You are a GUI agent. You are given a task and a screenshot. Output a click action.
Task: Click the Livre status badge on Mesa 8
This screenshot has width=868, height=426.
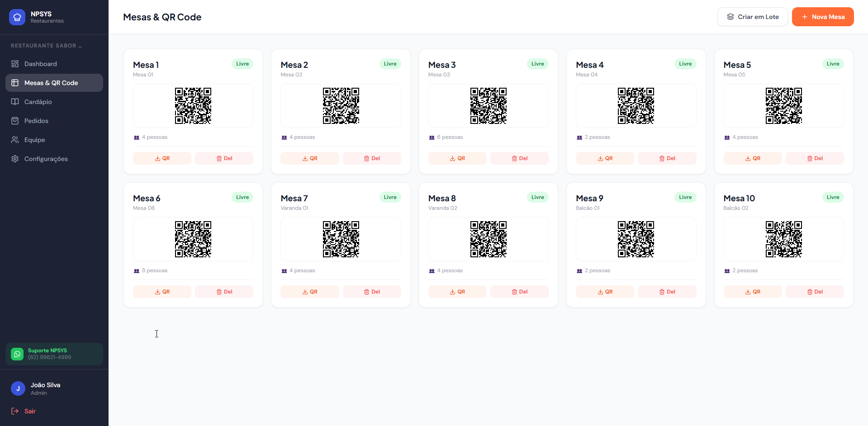pyautogui.click(x=538, y=197)
